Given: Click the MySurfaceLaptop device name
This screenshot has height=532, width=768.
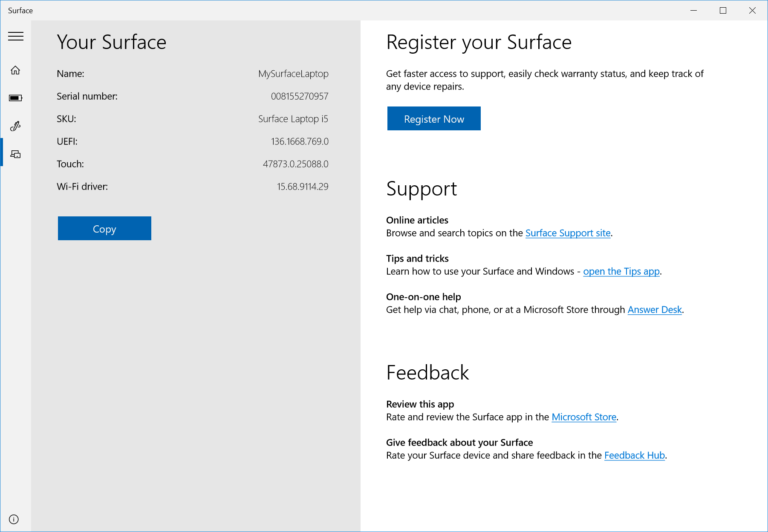Looking at the screenshot, I should (x=293, y=74).
